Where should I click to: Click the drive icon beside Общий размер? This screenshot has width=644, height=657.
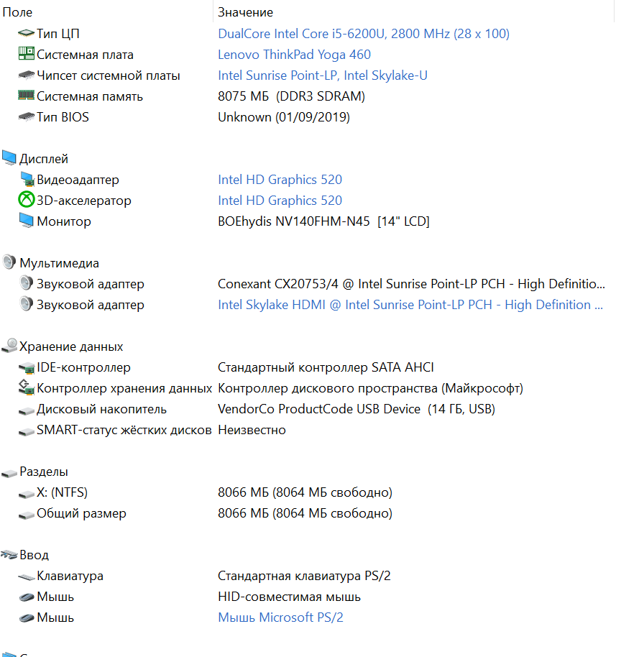point(27,515)
